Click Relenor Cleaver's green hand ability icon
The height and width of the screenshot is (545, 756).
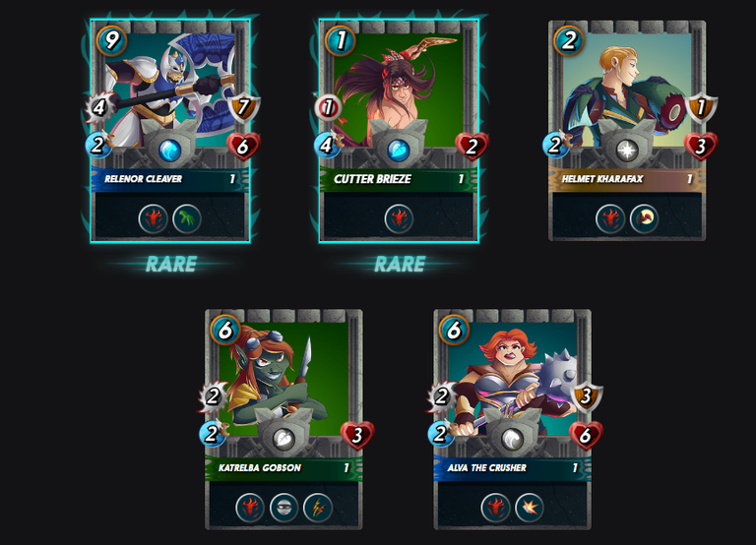(x=187, y=218)
